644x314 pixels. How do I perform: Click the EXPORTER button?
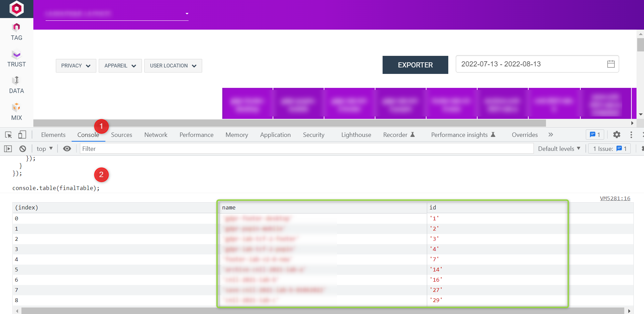coord(415,65)
